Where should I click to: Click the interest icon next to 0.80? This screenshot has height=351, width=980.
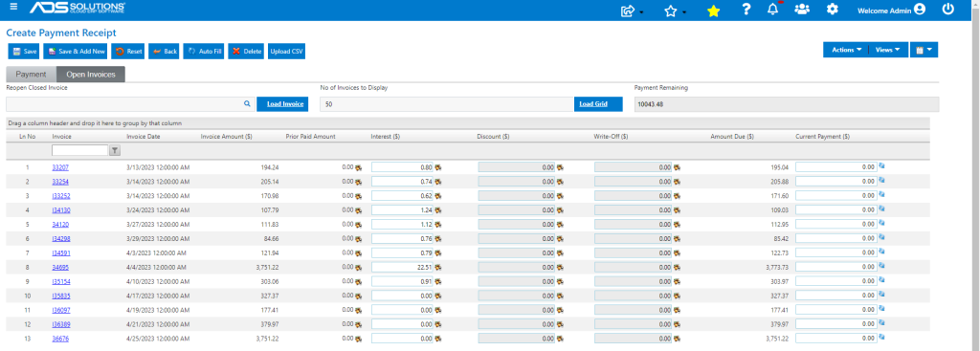pyautogui.click(x=438, y=167)
